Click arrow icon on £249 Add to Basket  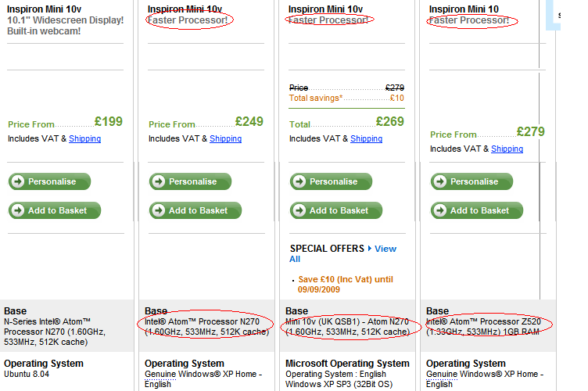coord(158,210)
